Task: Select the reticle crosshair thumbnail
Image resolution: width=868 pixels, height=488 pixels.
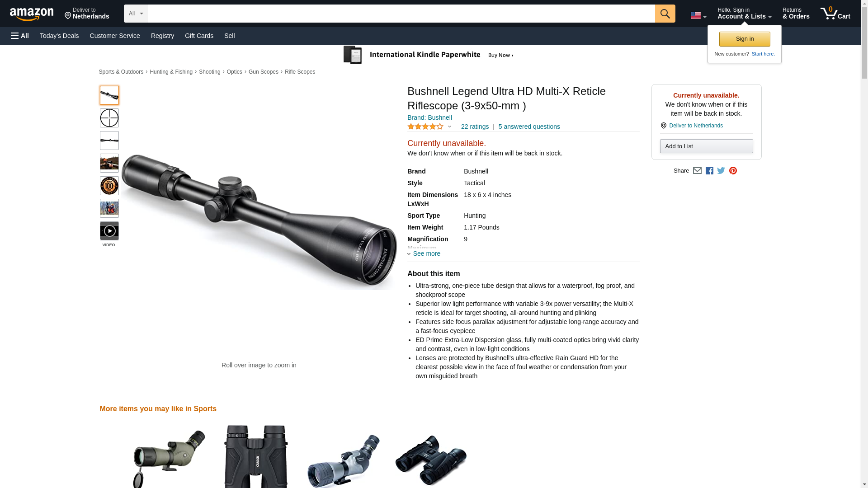Action: pos(109,118)
